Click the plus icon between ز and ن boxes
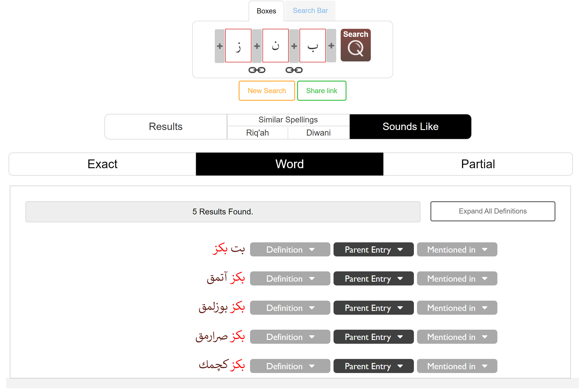 (257, 46)
